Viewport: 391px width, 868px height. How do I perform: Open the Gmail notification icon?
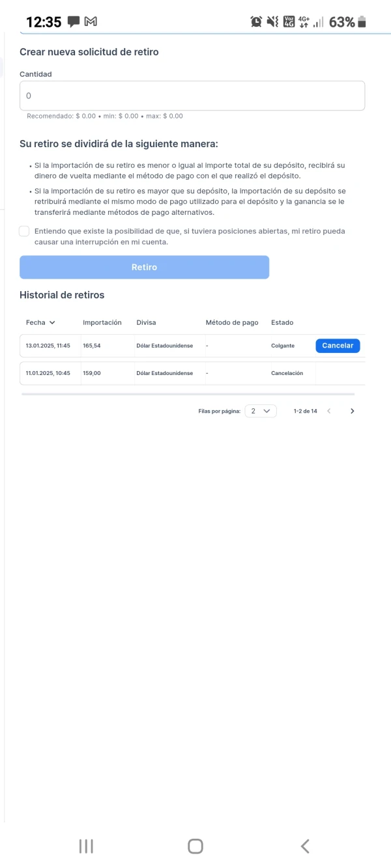click(x=91, y=22)
